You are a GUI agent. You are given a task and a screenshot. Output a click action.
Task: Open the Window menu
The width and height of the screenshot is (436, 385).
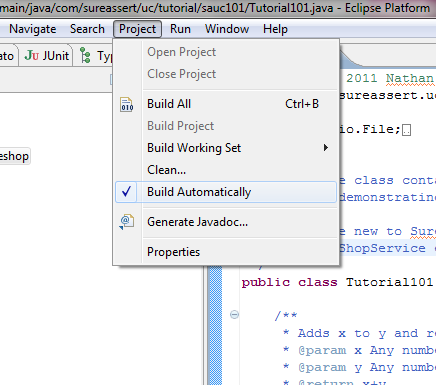coord(227,29)
